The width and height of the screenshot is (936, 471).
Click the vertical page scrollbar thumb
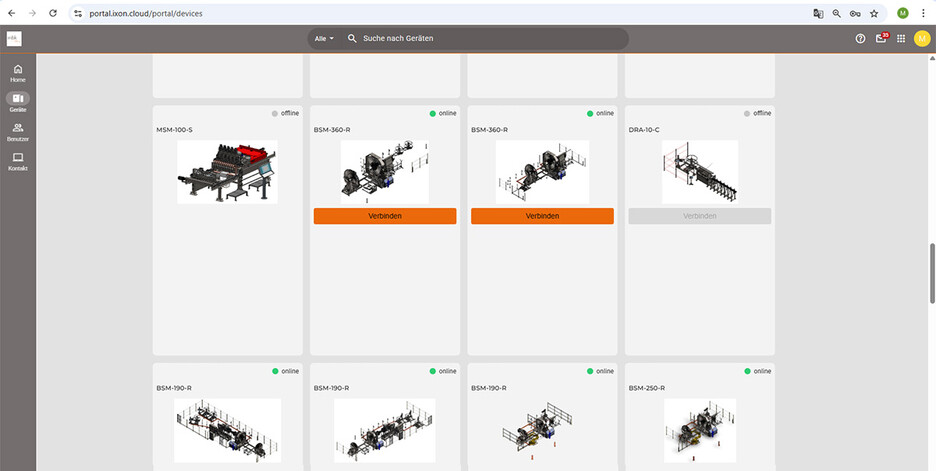point(932,273)
